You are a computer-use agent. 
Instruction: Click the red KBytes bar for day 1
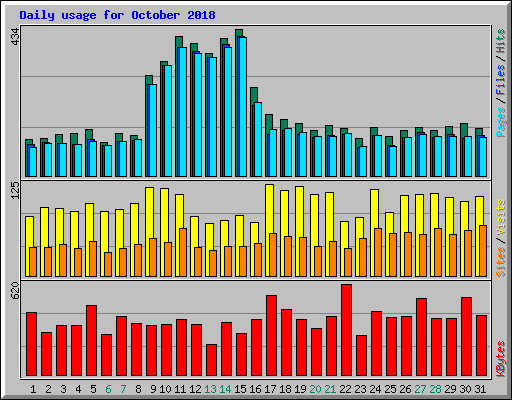click(x=31, y=344)
